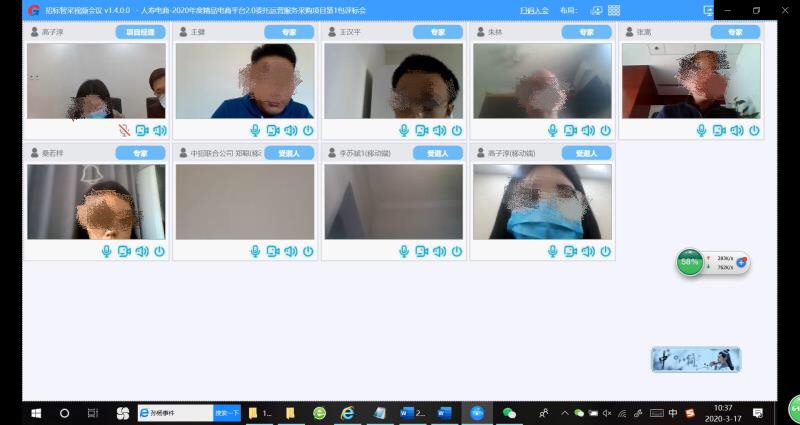Click power icon in 李苏斌's tile
The image size is (800, 425).
click(x=457, y=251)
